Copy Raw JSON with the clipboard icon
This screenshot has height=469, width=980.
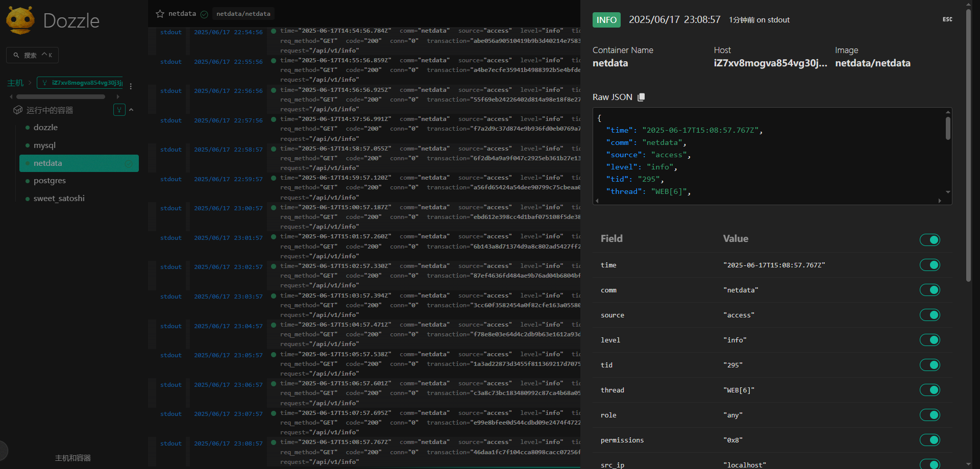pos(642,97)
